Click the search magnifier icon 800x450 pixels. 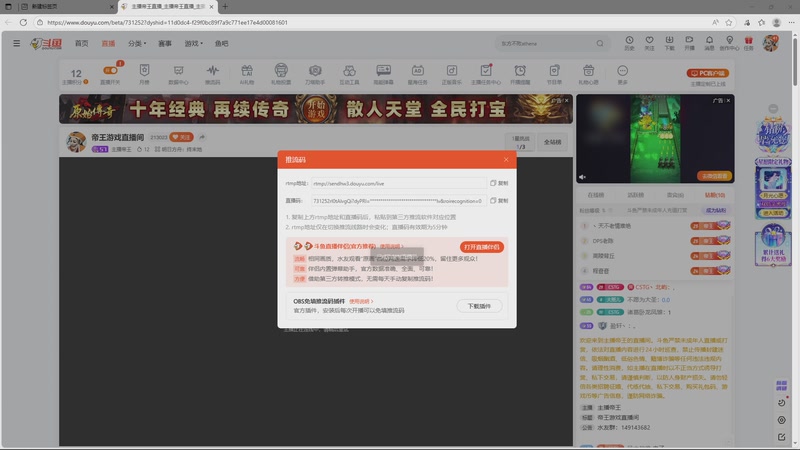600,43
